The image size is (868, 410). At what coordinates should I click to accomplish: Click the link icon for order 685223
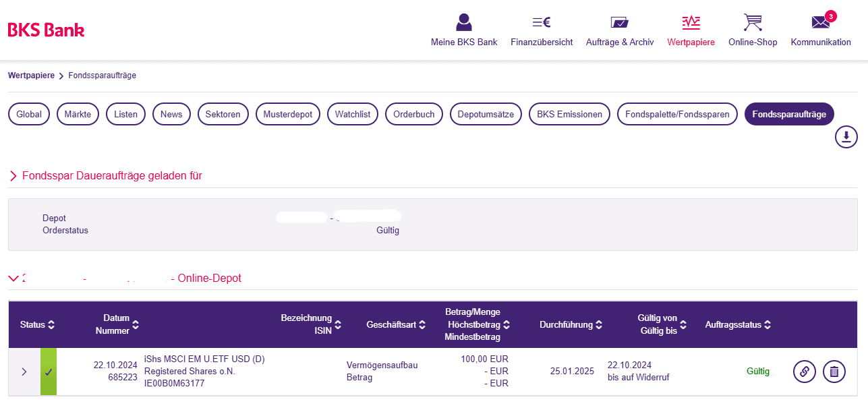pos(804,371)
